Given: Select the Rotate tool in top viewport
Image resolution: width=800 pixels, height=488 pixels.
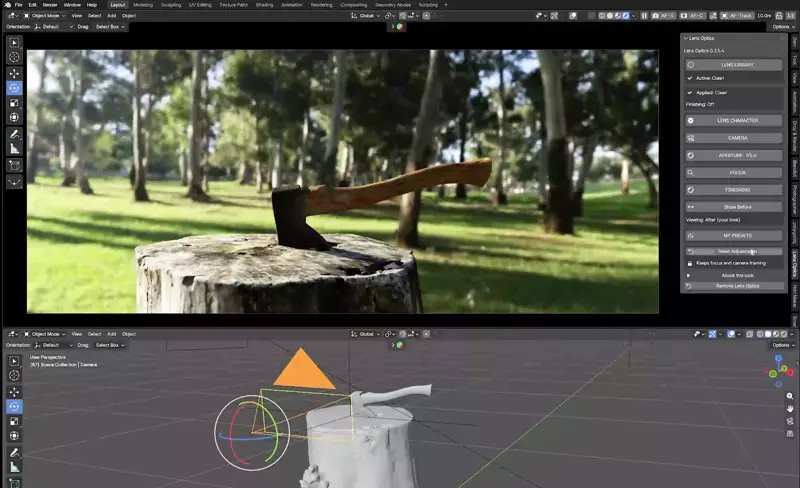Looking at the screenshot, I should 14,88.
